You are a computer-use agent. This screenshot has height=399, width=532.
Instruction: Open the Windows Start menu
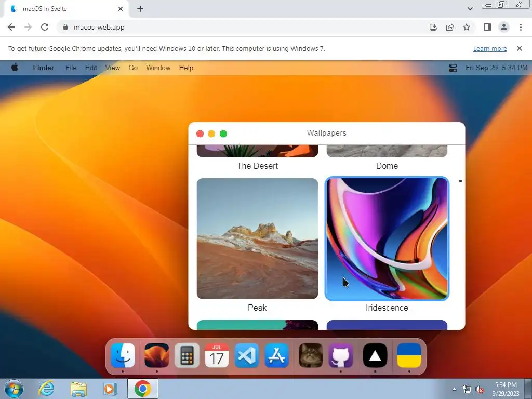pos(14,389)
